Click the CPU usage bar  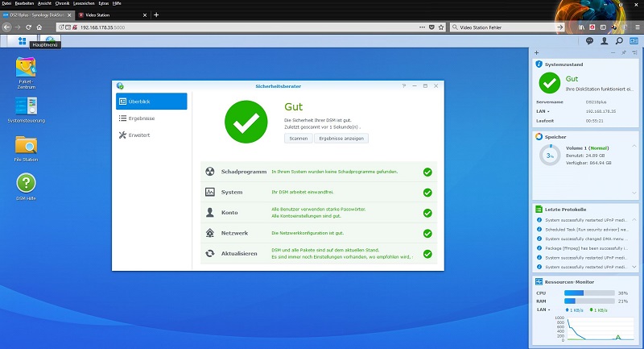click(x=589, y=293)
